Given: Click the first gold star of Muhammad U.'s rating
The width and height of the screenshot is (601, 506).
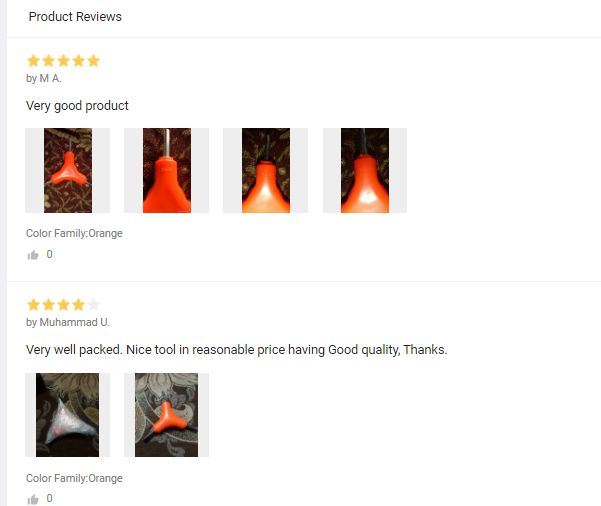Looking at the screenshot, I should pyautogui.click(x=34, y=305).
